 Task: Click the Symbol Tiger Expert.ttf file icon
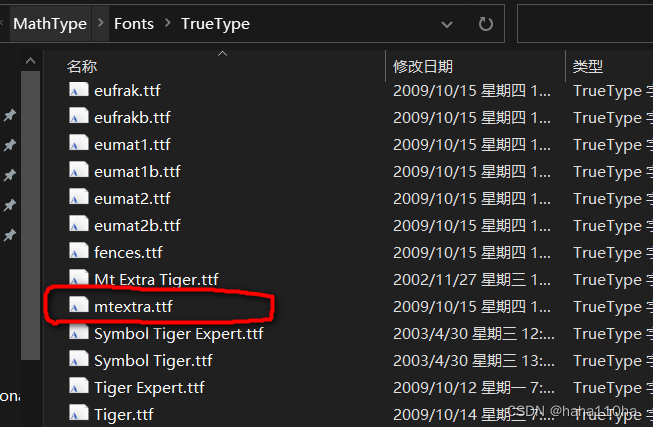coord(79,333)
